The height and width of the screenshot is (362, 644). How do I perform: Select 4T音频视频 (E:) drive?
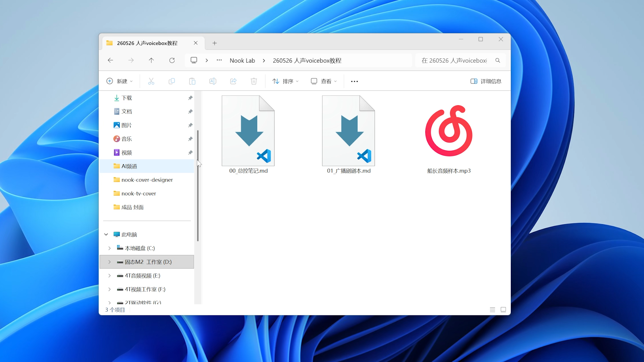point(147,276)
